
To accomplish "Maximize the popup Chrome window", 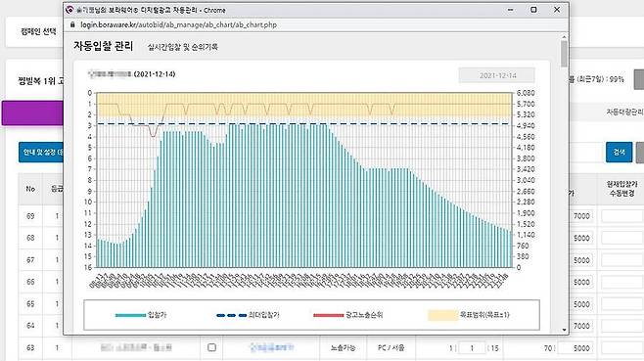I will click(533, 10).
